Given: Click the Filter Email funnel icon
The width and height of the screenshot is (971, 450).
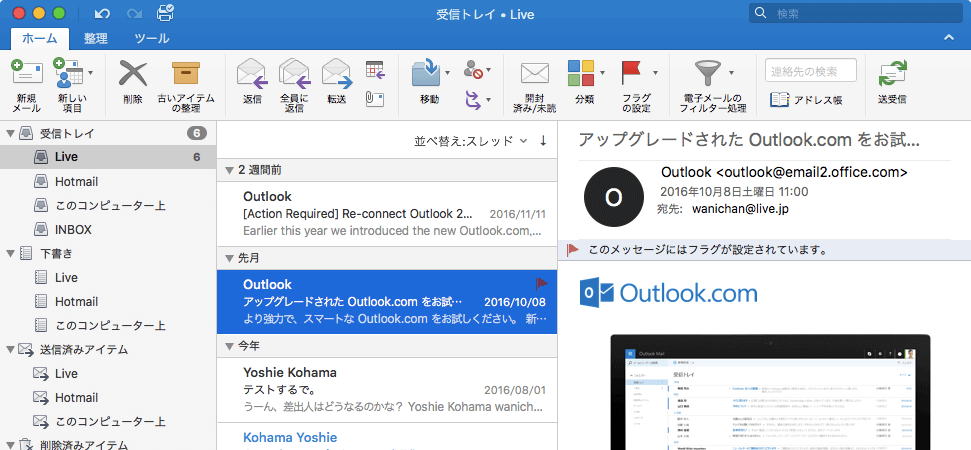Looking at the screenshot, I should coord(707,73).
